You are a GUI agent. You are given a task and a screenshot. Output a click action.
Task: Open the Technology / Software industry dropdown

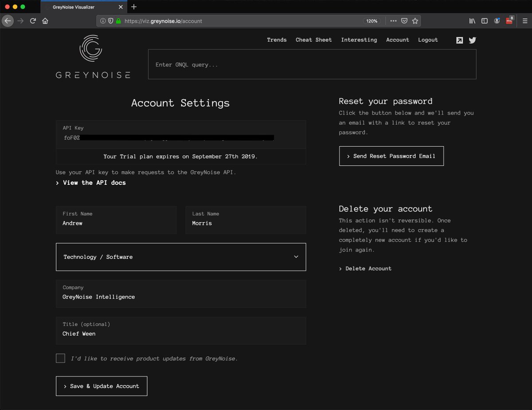[181, 257]
